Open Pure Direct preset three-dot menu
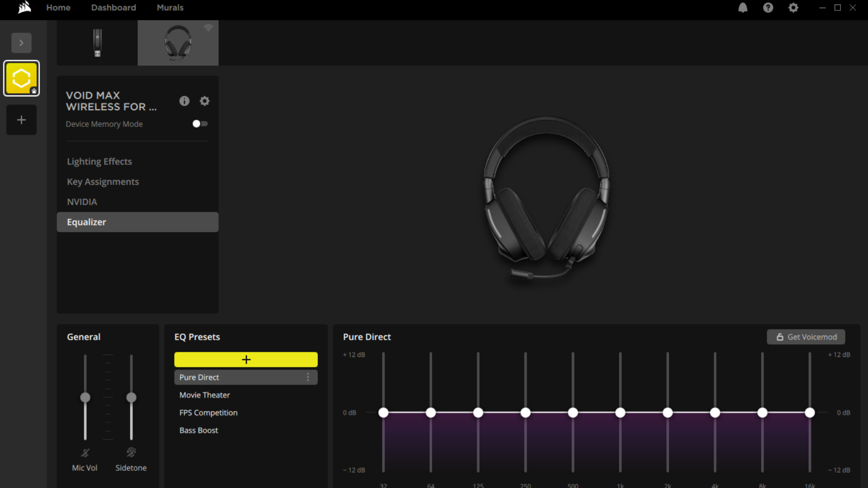 point(308,377)
